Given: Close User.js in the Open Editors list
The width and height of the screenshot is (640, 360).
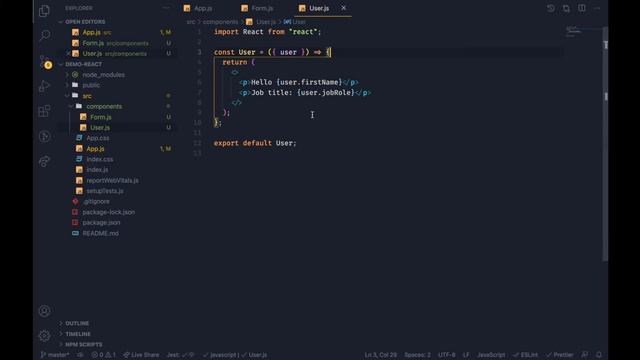Looking at the screenshot, I should pos(68,53).
